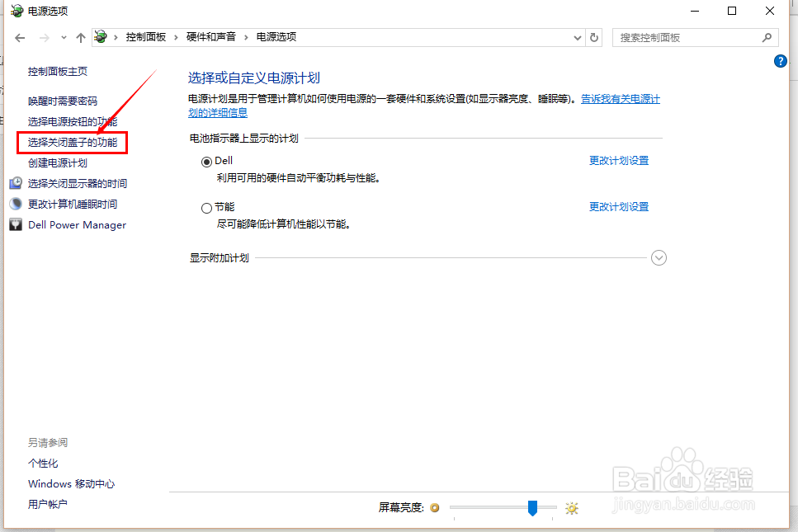Click the Up arrow to go to parent folder

click(x=79, y=37)
